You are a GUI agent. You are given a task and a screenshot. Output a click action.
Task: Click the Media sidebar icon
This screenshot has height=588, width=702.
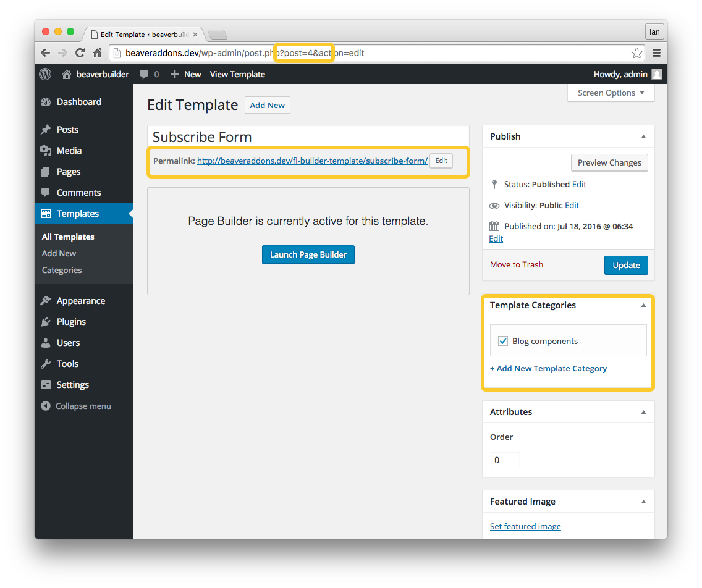(x=46, y=151)
